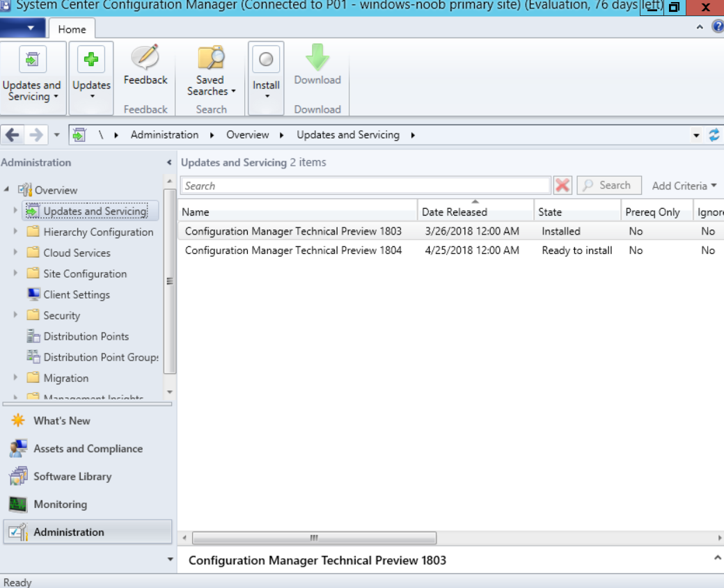Click the right arrow of horizontal scrollbar
Image resolution: width=724 pixels, height=588 pixels.
tap(719, 538)
